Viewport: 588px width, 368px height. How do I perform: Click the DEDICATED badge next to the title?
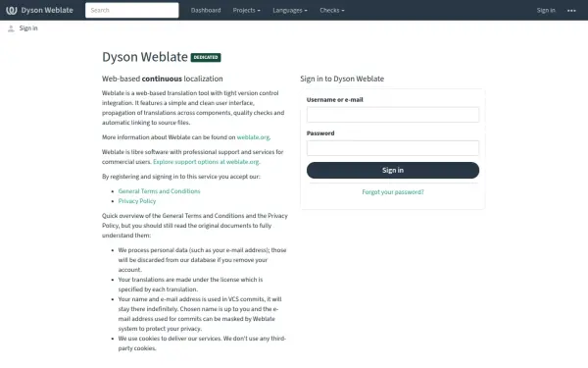[206, 57]
